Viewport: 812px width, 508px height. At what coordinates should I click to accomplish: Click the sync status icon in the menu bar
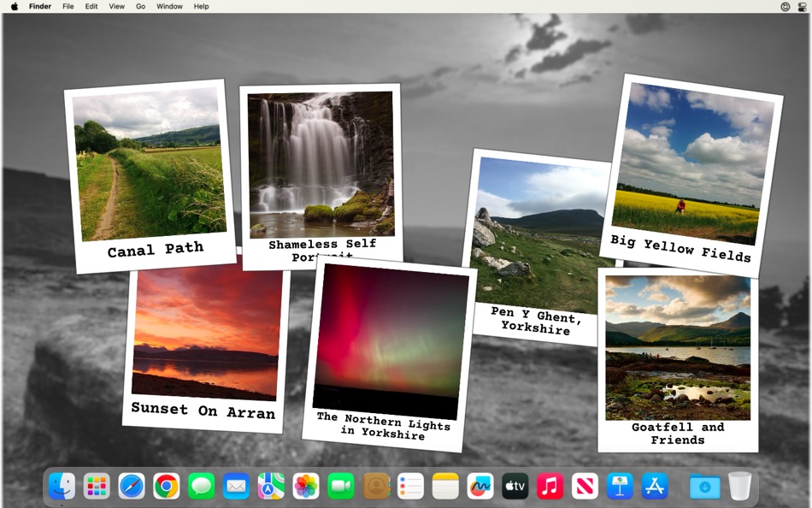pyautogui.click(x=785, y=7)
